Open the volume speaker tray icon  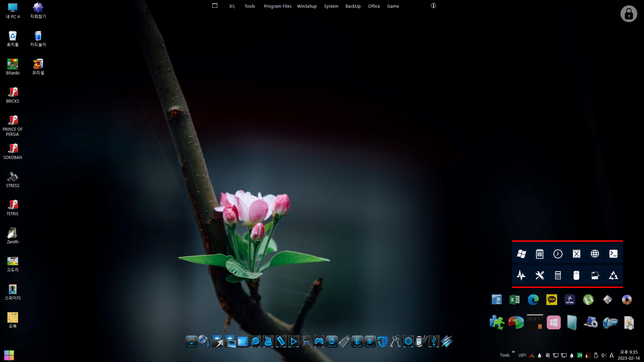click(x=604, y=355)
